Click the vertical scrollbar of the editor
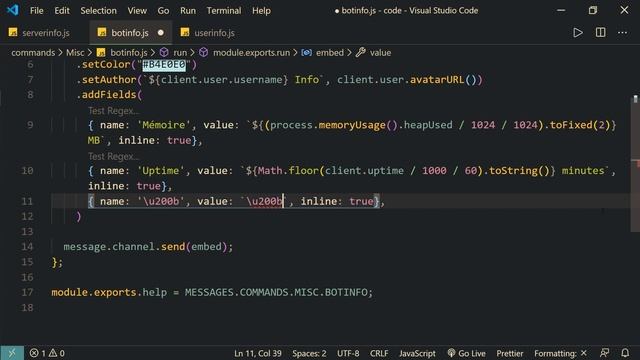Screen dimensions: 640x360 pyautogui.click(x=635, y=163)
